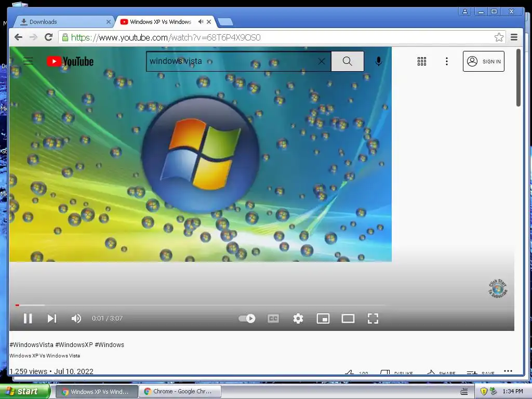The height and width of the screenshot is (399, 532).
Task: Seek on the video progress bar
Action: point(200,305)
